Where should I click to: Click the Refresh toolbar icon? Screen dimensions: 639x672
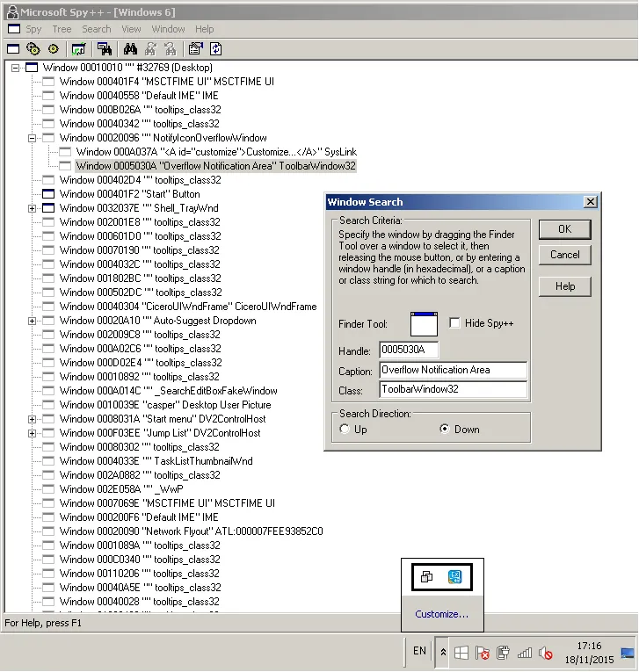point(215,49)
